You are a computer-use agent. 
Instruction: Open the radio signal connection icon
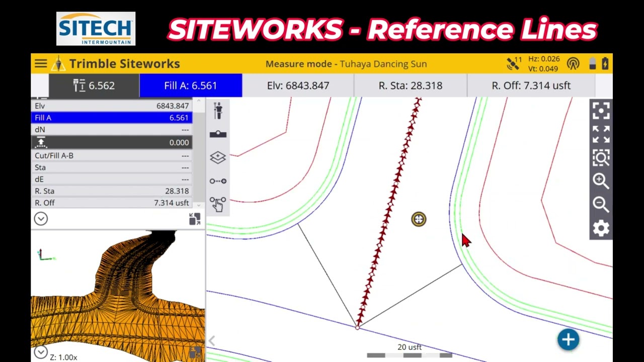[573, 63]
